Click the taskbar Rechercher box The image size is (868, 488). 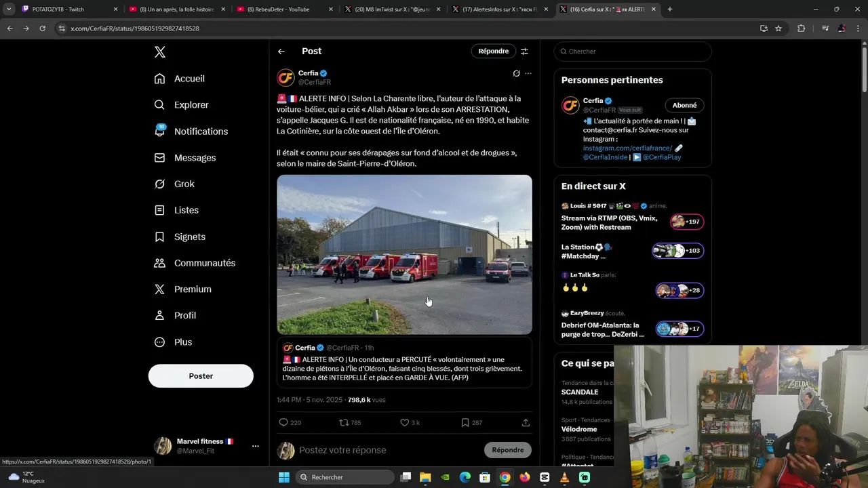tap(345, 477)
